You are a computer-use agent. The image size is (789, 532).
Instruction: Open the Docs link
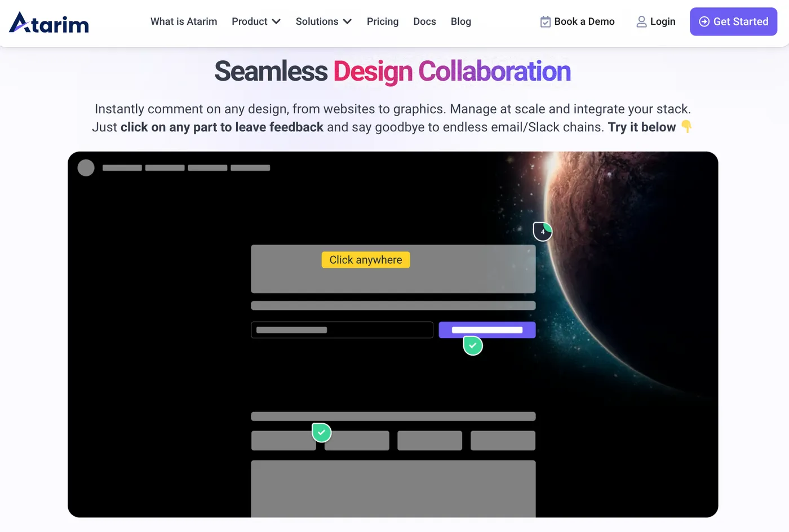pyautogui.click(x=424, y=21)
